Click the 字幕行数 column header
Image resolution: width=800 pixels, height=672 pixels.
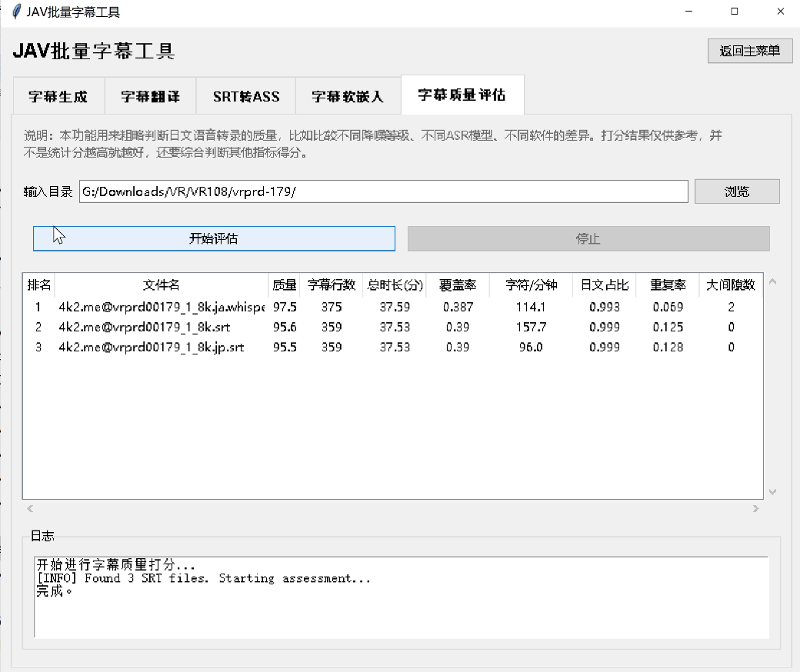pyautogui.click(x=332, y=285)
